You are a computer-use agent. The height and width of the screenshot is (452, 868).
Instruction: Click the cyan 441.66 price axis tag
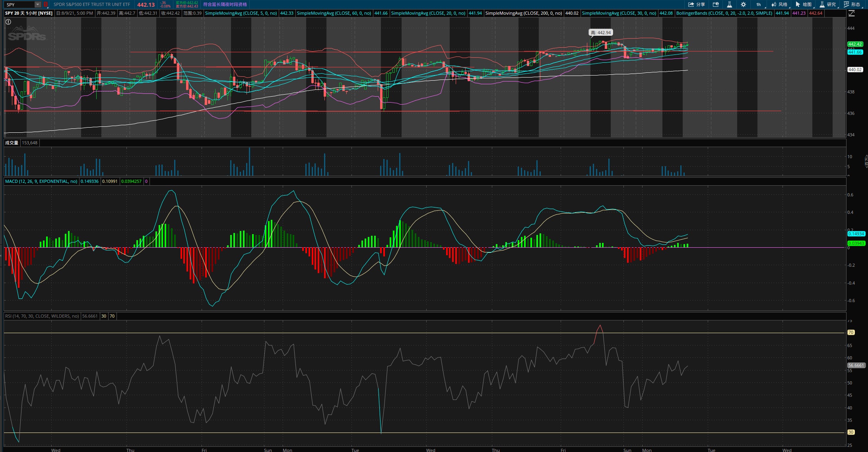855,52
